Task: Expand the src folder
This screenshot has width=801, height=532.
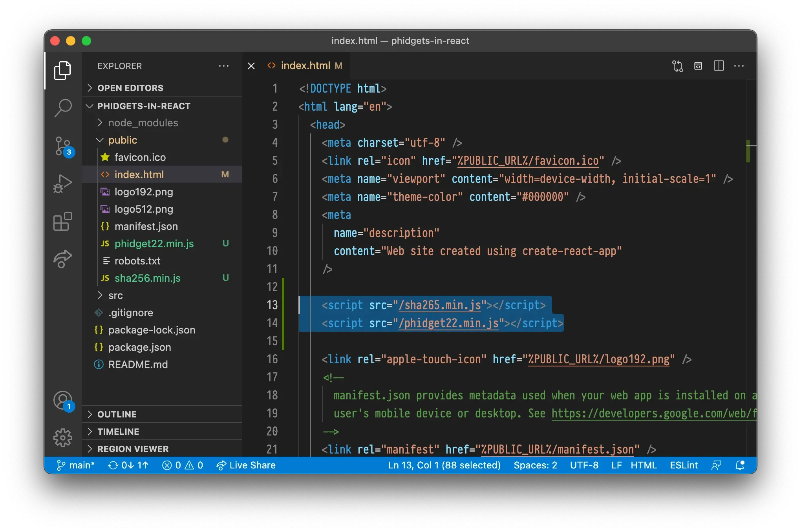Action: (x=162, y=295)
